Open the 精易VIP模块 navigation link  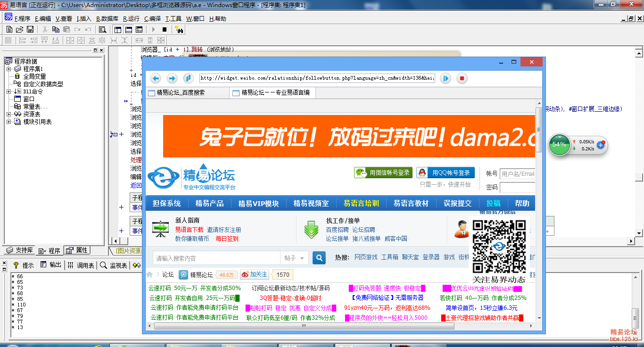point(258,203)
